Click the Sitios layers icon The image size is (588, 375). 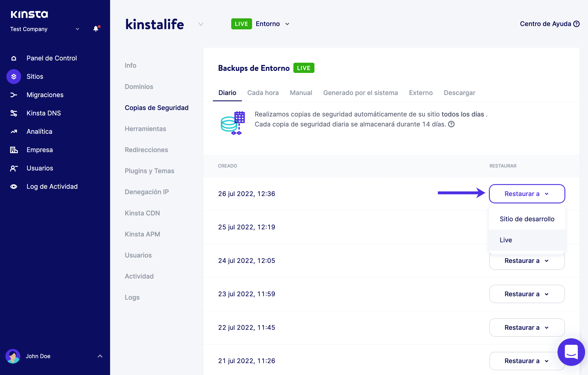pyautogui.click(x=14, y=76)
